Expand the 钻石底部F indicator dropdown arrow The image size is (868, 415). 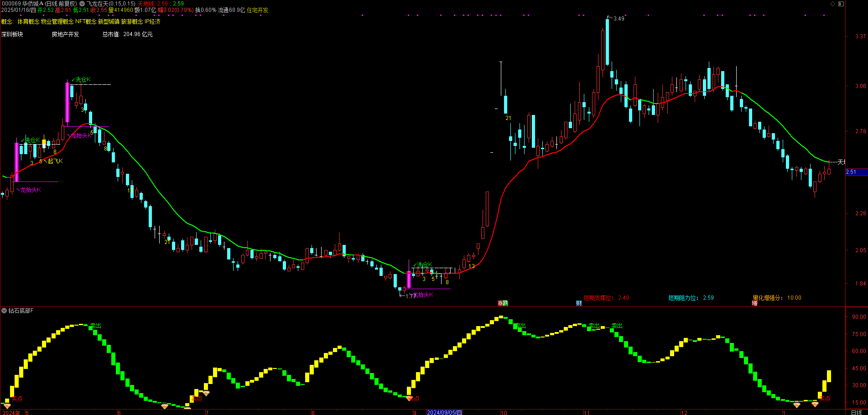[4, 311]
